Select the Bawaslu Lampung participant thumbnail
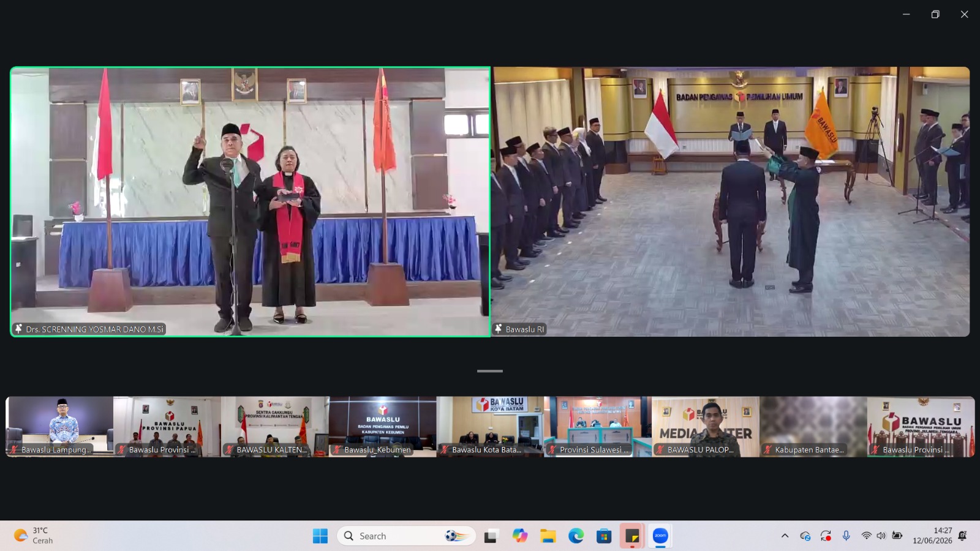The image size is (980, 551). pyautogui.click(x=59, y=427)
